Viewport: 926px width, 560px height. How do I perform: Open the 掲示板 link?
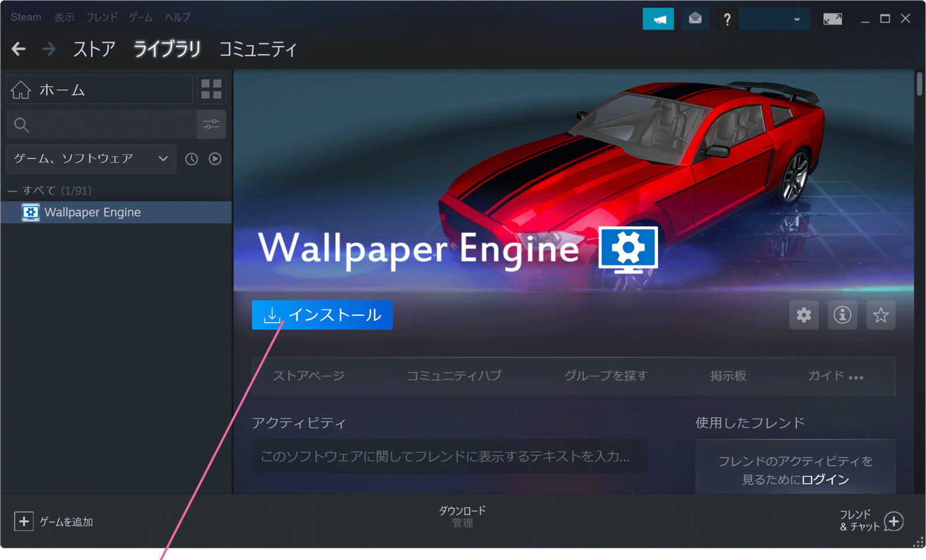point(729,375)
